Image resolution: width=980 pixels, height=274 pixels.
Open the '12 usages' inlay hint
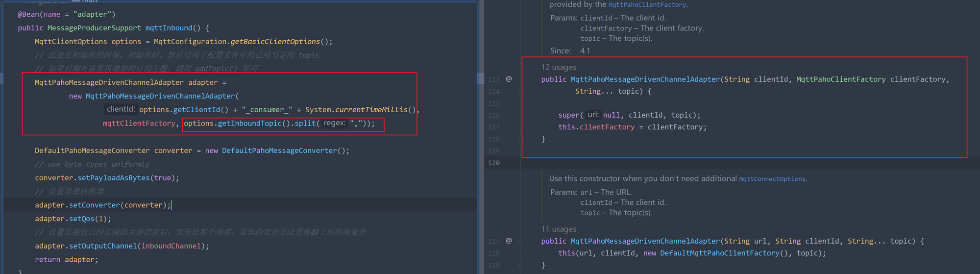pos(559,67)
